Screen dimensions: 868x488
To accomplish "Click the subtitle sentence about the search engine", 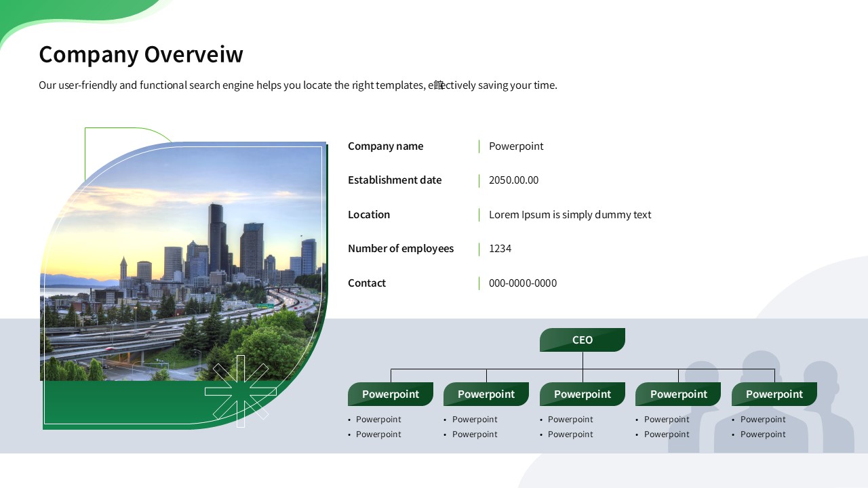I will coord(298,85).
